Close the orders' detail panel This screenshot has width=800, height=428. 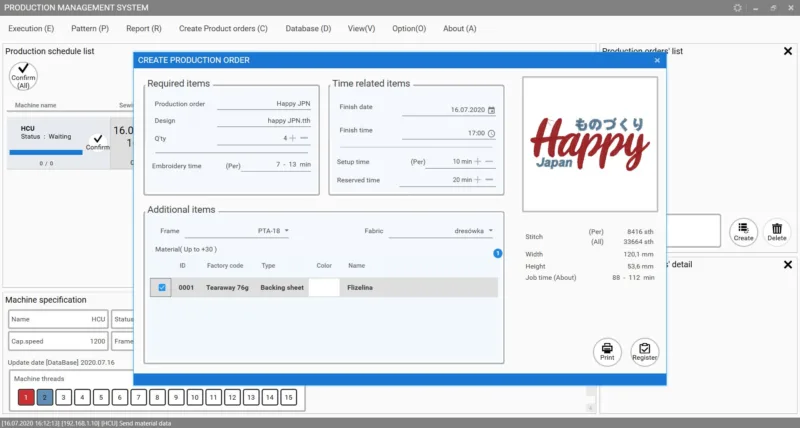click(x=788, y=264)
